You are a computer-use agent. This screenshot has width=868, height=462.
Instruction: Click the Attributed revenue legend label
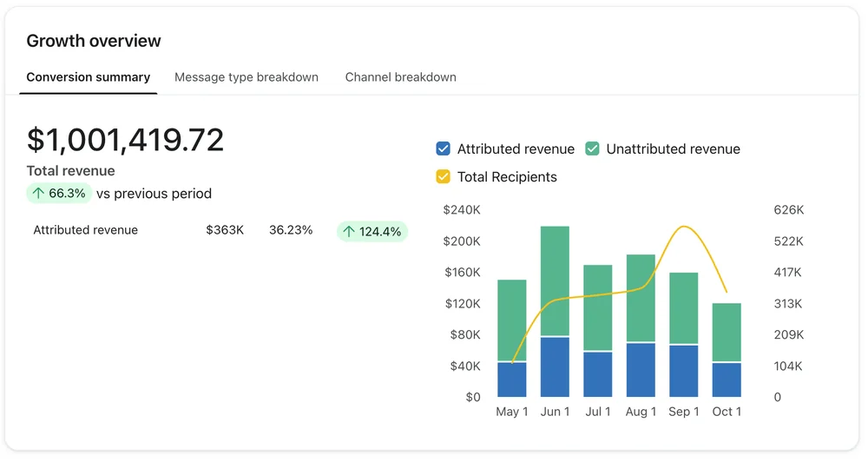coord(516,149)
